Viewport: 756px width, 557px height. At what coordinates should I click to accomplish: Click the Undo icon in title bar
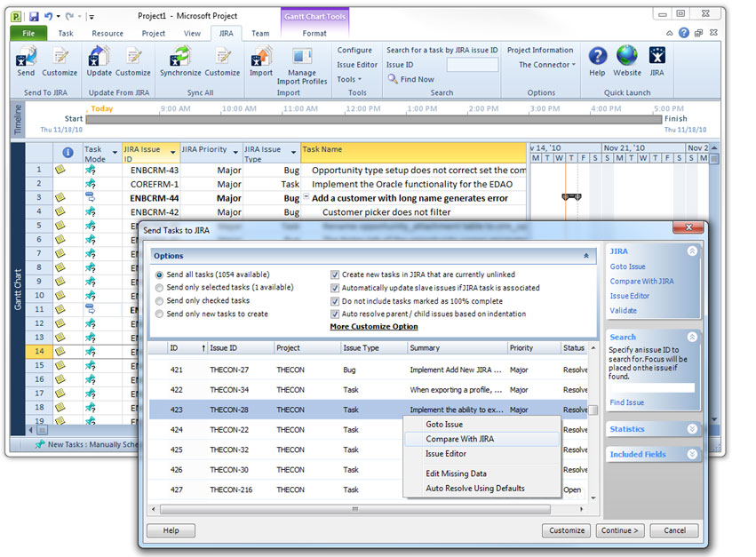click(x=48, y=16)
